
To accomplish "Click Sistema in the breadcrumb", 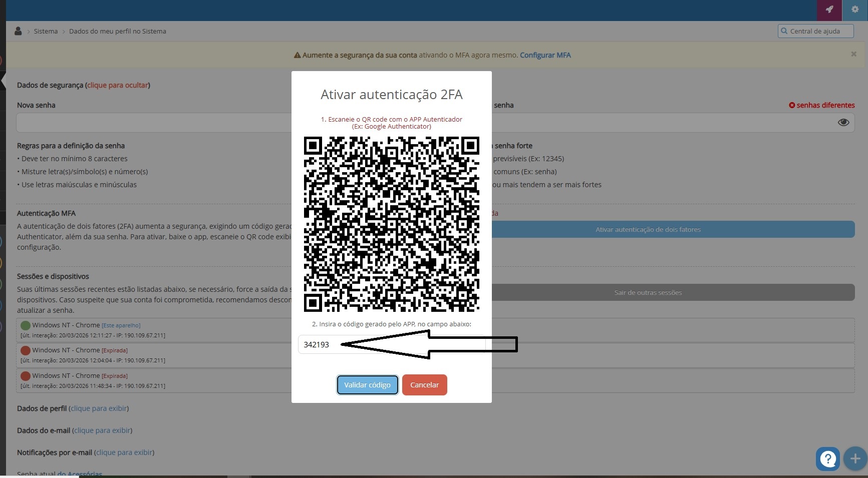I will (x=46, y=31).
